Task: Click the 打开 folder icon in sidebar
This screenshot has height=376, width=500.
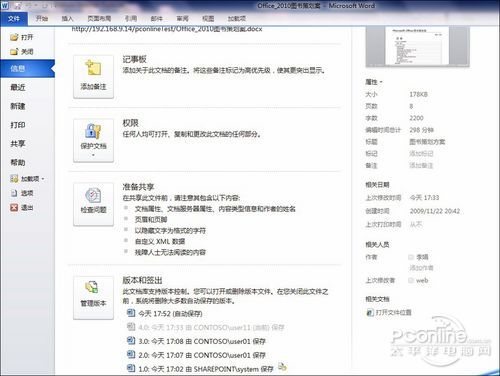Action: pos(14,37)
